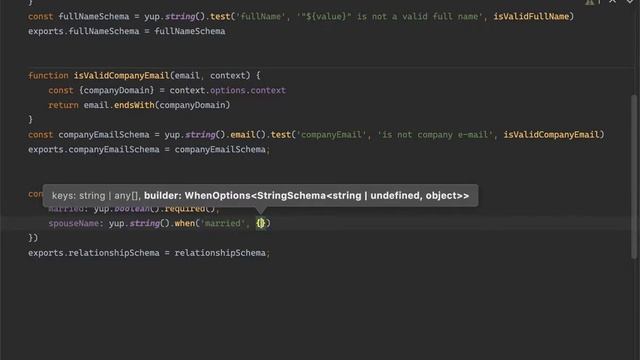Click string() after yup on spouseName line
The height and width of the screenshot is (360, 640).
tap(149, 223)
